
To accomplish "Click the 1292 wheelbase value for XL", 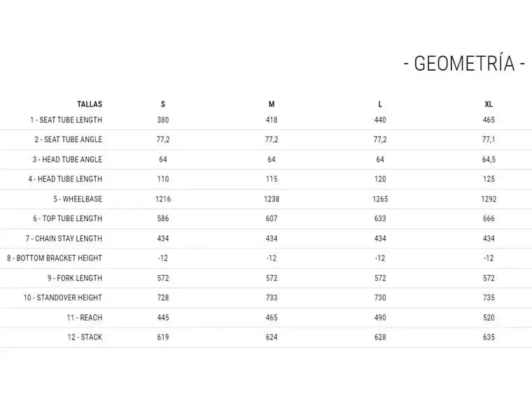I will coord(489,199).
